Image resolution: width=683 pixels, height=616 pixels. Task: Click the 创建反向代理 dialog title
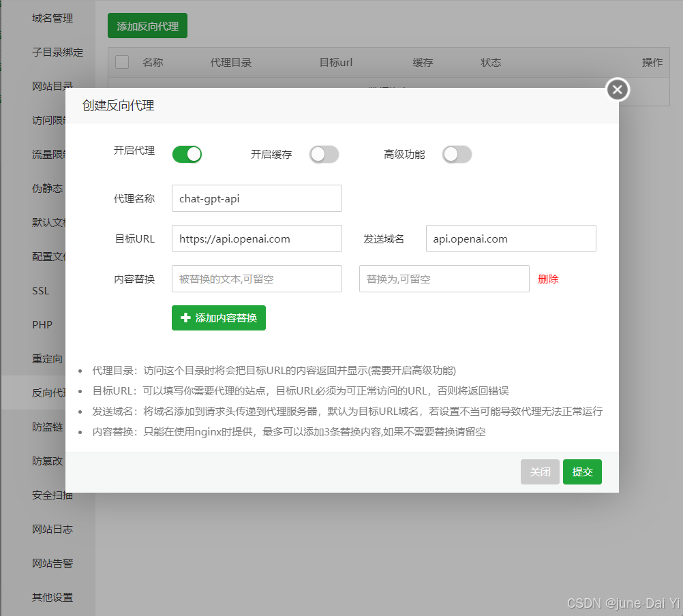(118, 106)
